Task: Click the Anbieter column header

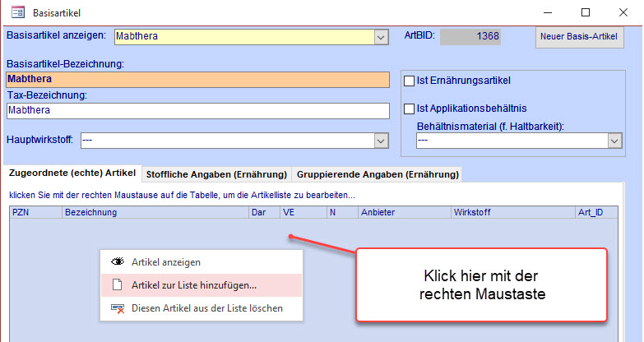Action: tap(404, 212)
